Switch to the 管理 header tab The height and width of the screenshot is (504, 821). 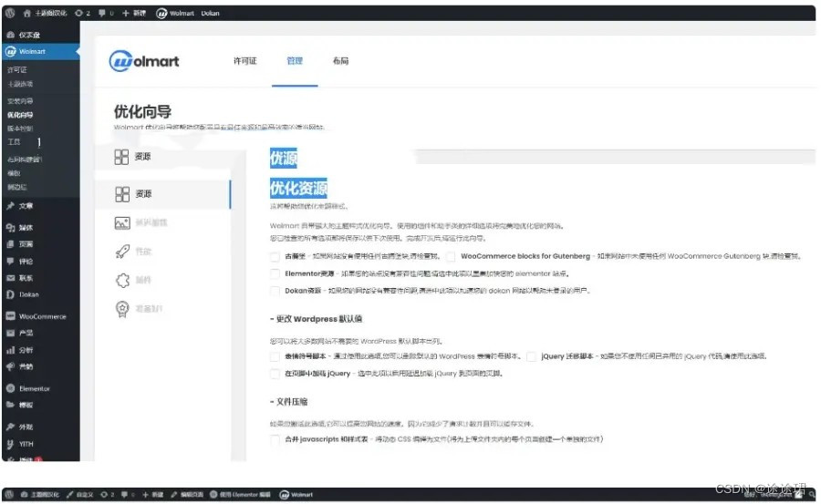coord(295,61)
